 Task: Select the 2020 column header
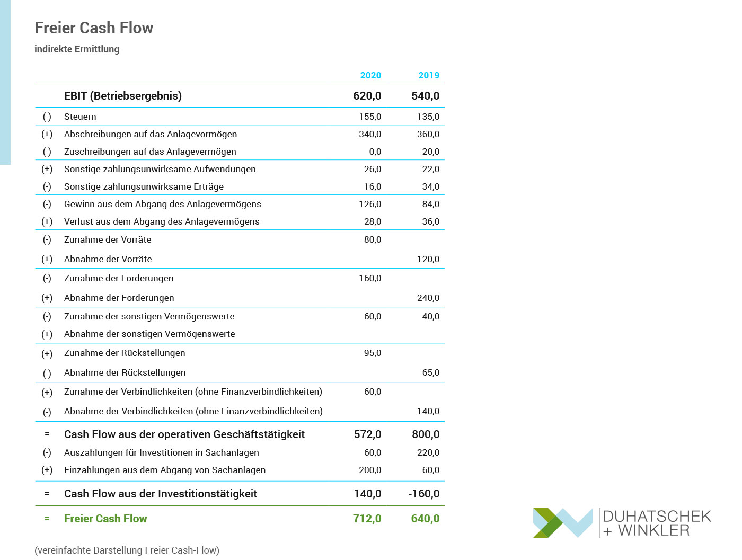tap(370, 75)
